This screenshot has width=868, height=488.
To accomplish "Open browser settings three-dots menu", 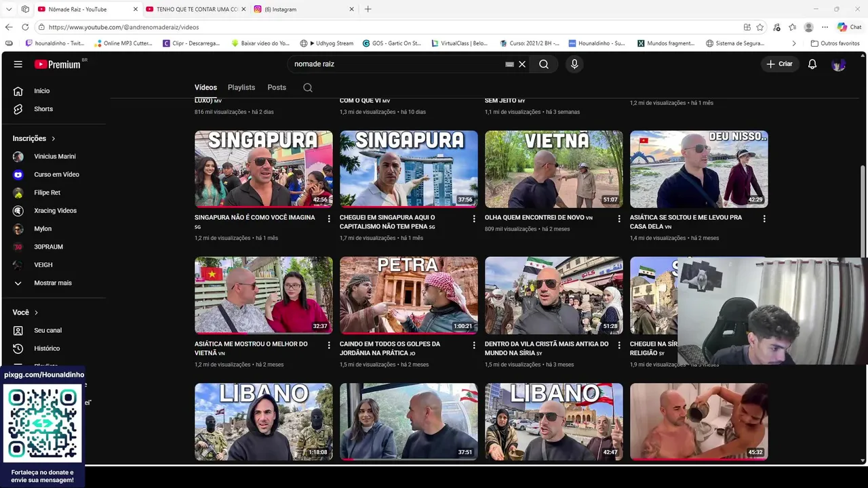I will click(x=825, y=27).
